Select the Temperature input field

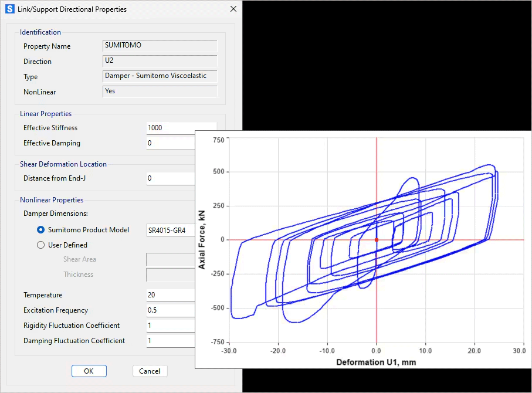pyautogui.click(x=170, y=295)
